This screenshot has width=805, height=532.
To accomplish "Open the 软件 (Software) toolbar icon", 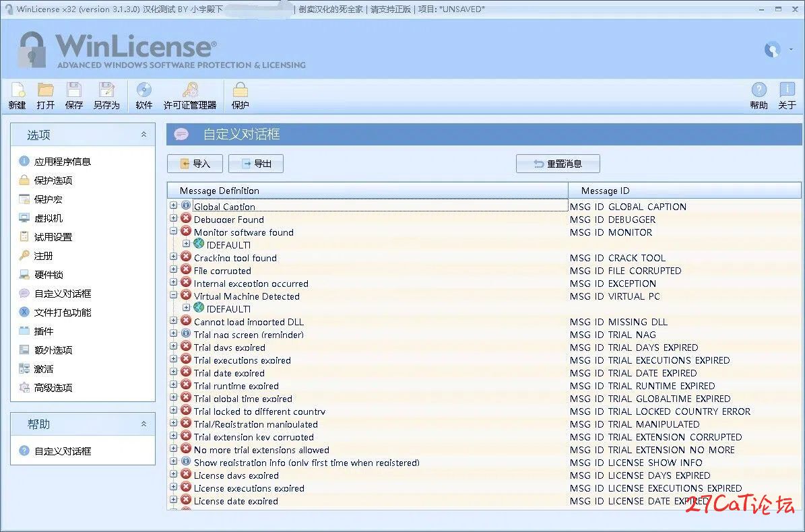I will [143, 96].
